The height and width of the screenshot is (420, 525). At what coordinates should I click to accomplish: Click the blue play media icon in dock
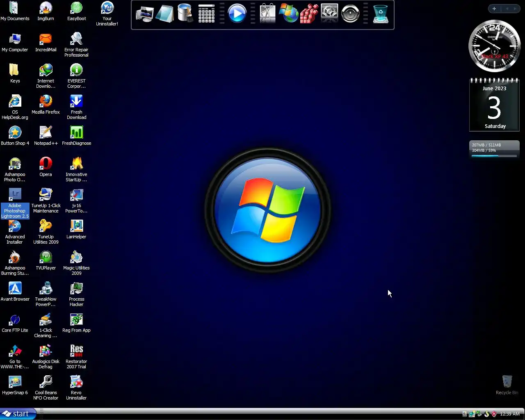(x=237, y=14)
